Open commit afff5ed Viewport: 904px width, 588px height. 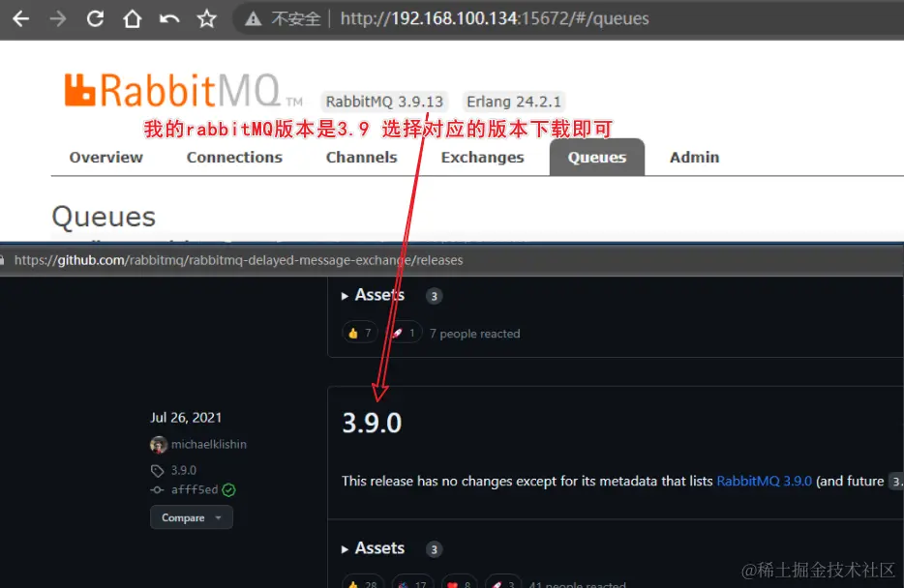(x=195, y=489)
